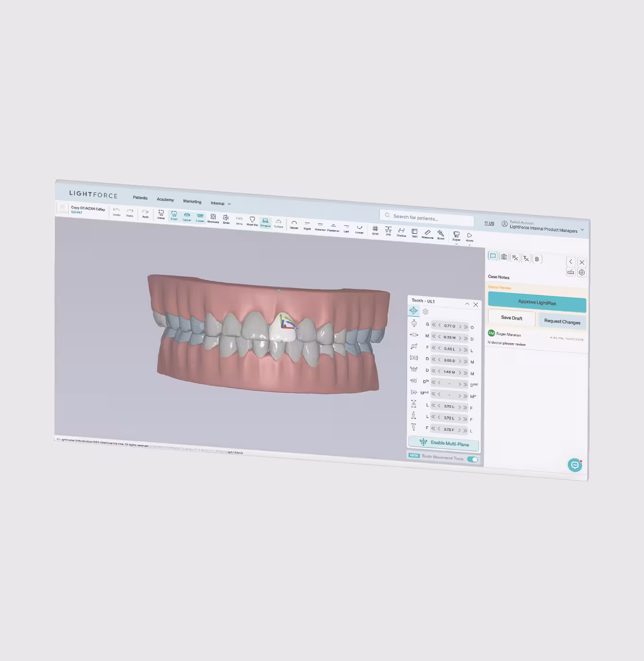Switch to Left side view
Image resolution: width=644 pixels, height=661 pixels.
pyautogui.click(x=346, y=229)
